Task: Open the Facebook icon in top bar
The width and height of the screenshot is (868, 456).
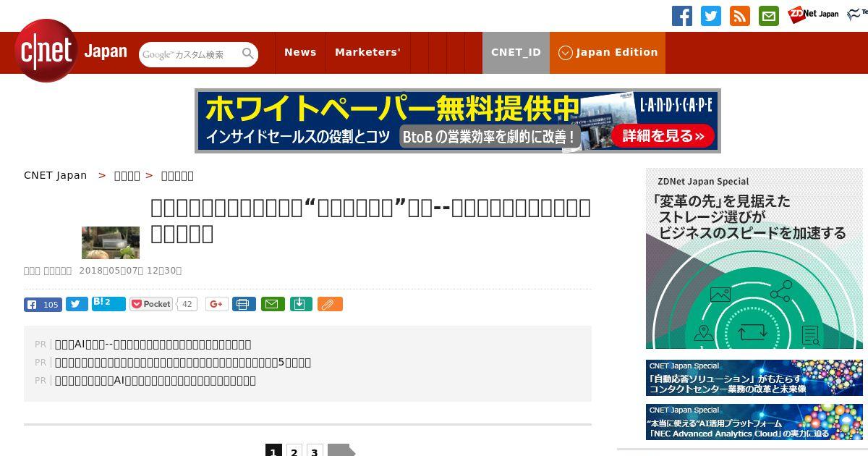Action: [682, 16]
